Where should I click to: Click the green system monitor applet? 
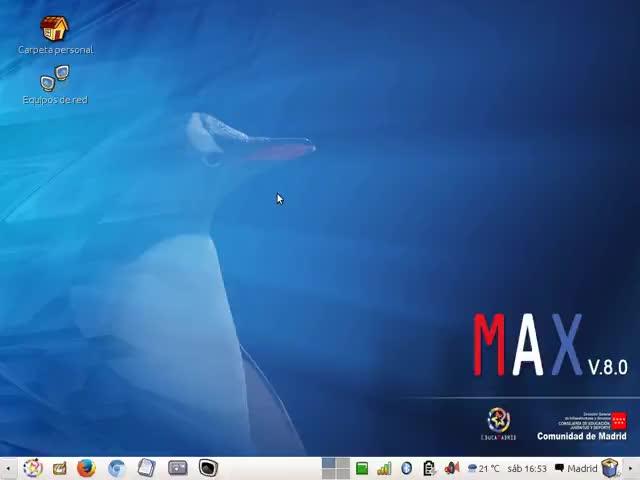pos(362,468)
